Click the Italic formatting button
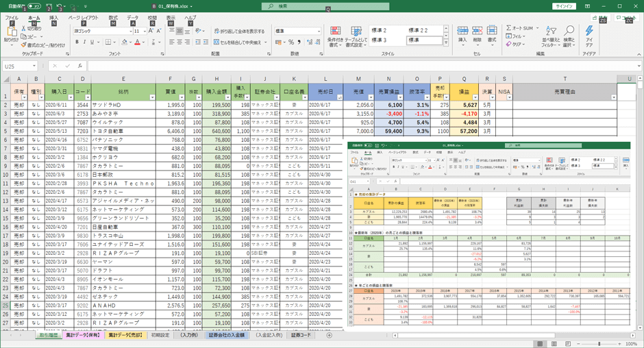Screen dimensions: 644x348 point(86,42)
